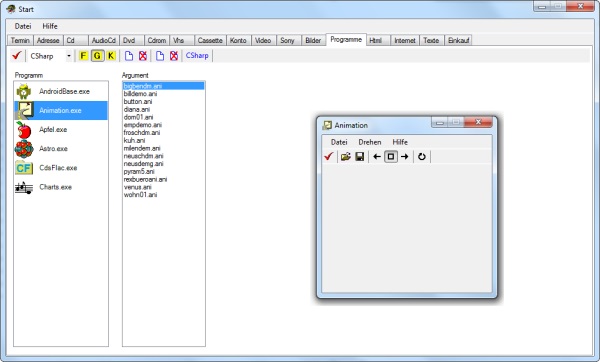
Task: Switch to the Texte tab
Action: click(431, 41)
